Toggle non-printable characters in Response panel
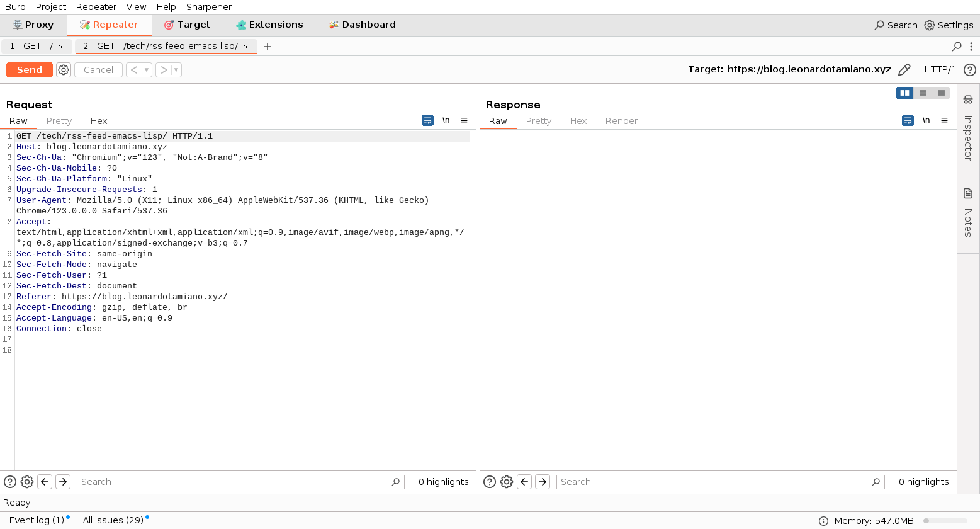The height and width of the screenshot is (529, 980). tap(926, 120)
